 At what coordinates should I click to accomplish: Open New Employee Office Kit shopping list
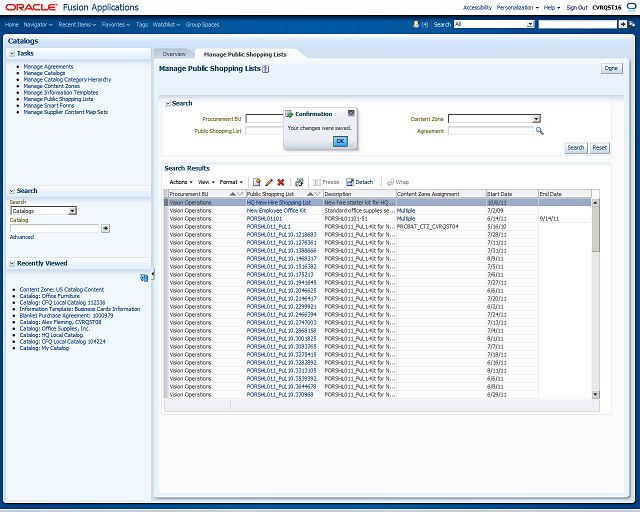[276, 211]
